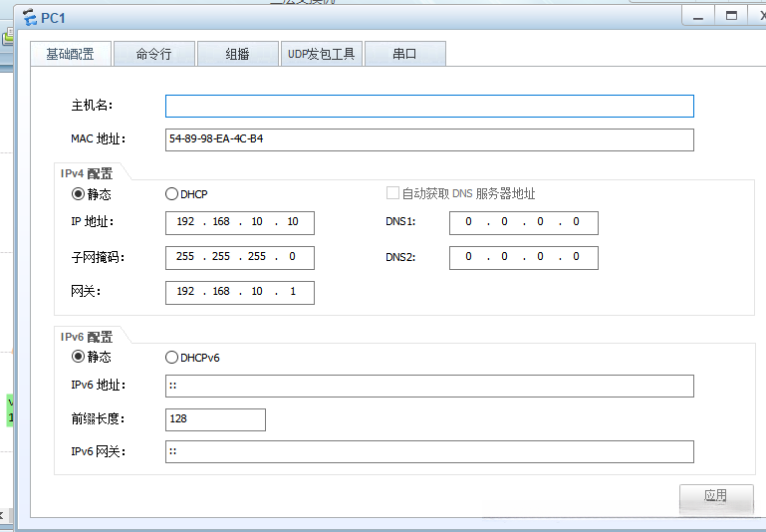Image resolution: width=766 pixels, height=532 pixels.
Task: Open the 组播 tab
Action: pyautogui.click(x=238, y=54)
